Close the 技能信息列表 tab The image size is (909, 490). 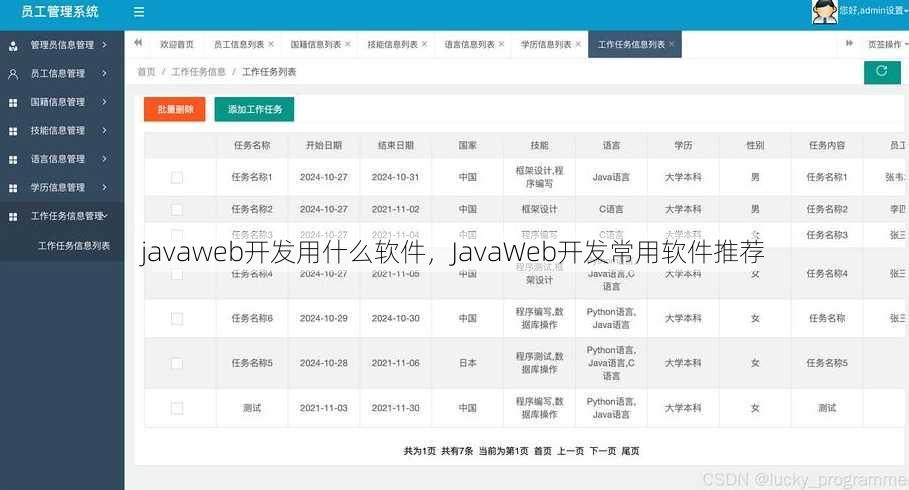point(424,44)
